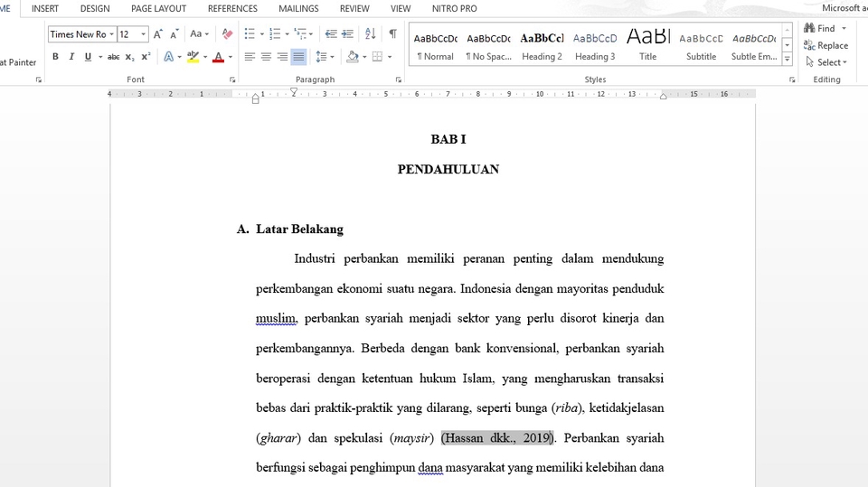
Task: Click Format Painter button
Action: (18, 62)
